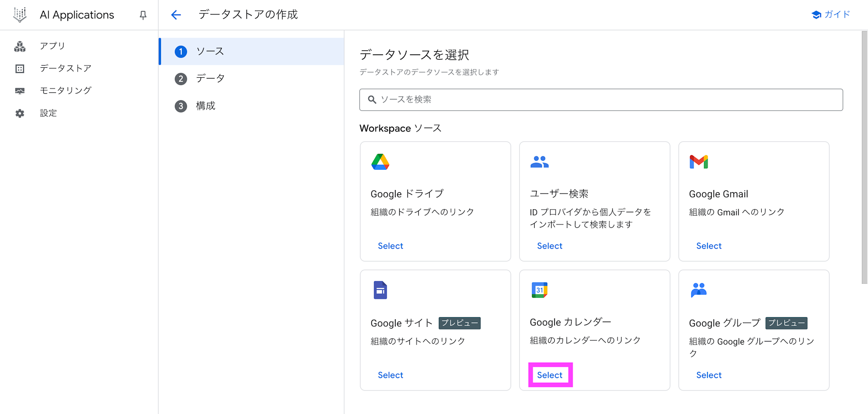
Task: Click the ソースを検索 search field
Action: (601, 100)
